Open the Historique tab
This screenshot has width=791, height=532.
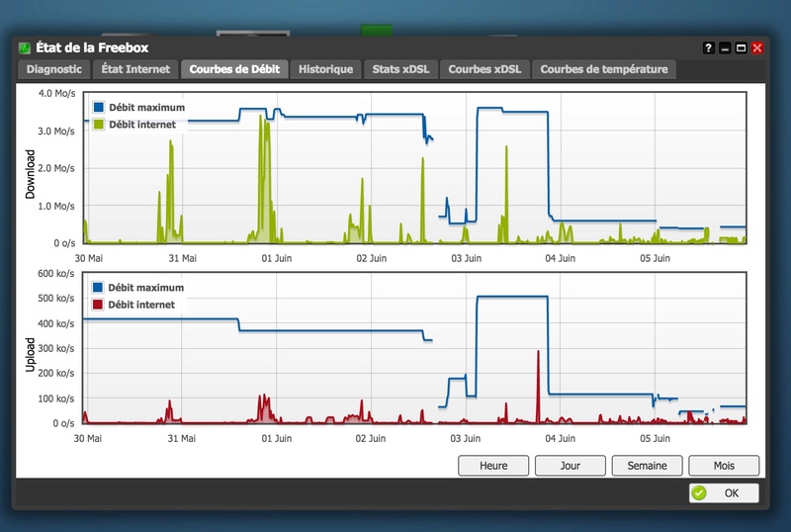click(325, 69)
